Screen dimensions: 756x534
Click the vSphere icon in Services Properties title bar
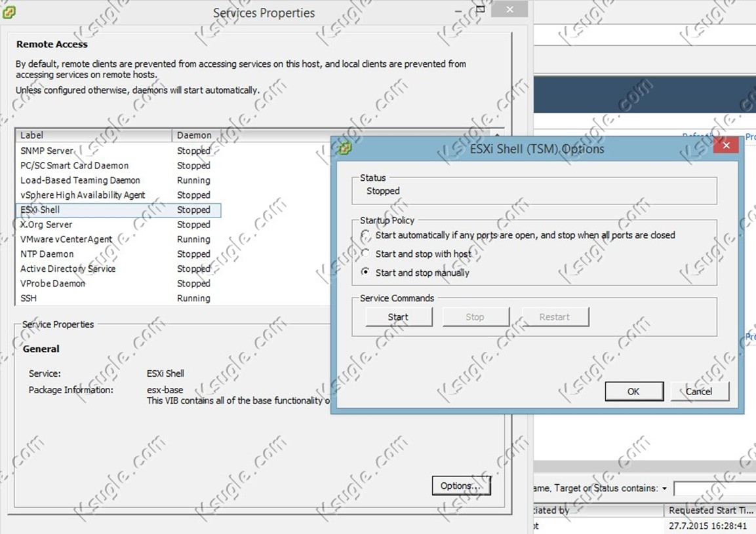9,12
